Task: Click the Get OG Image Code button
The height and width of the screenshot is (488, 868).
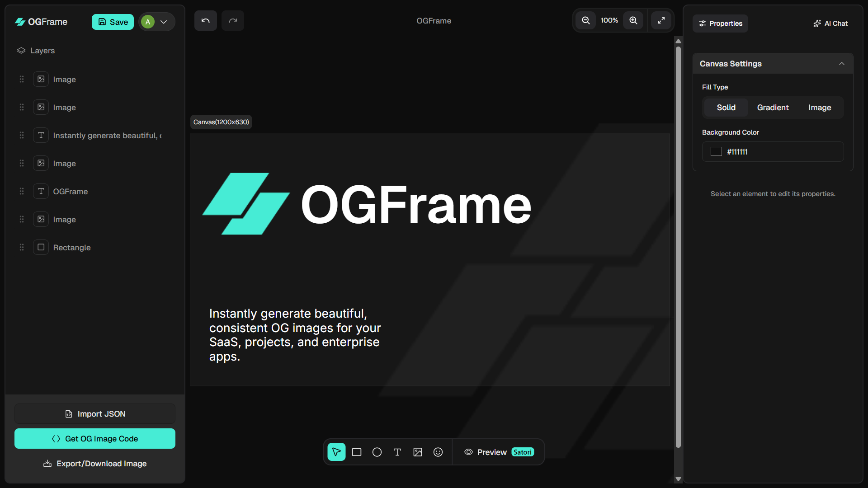Action: (x=94, y=438)
